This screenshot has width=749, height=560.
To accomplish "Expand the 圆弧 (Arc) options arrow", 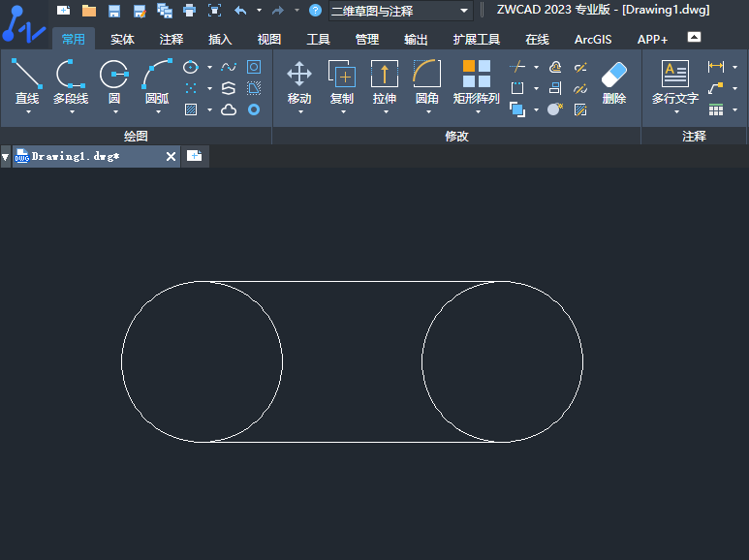I will pyautogui.click(x=157, y=111).
